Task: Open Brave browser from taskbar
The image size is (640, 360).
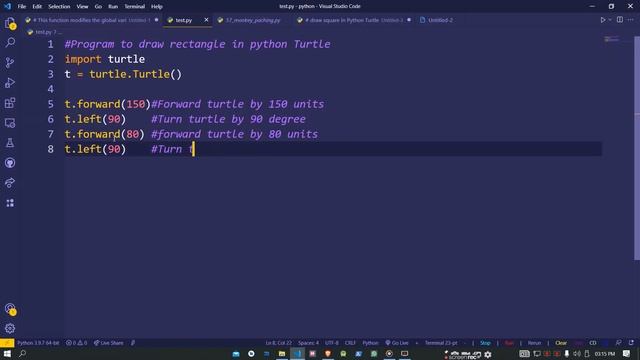Action: (328, 353)
